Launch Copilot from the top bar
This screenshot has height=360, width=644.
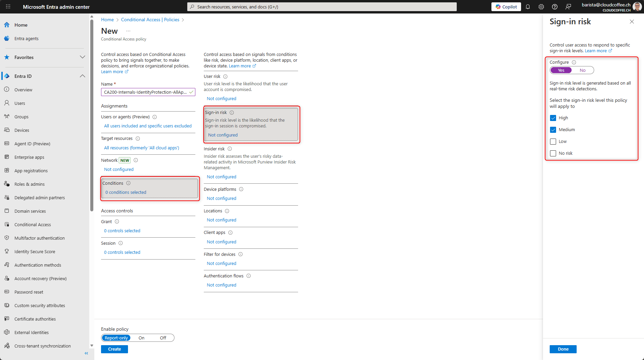click(x=506, y=6)
